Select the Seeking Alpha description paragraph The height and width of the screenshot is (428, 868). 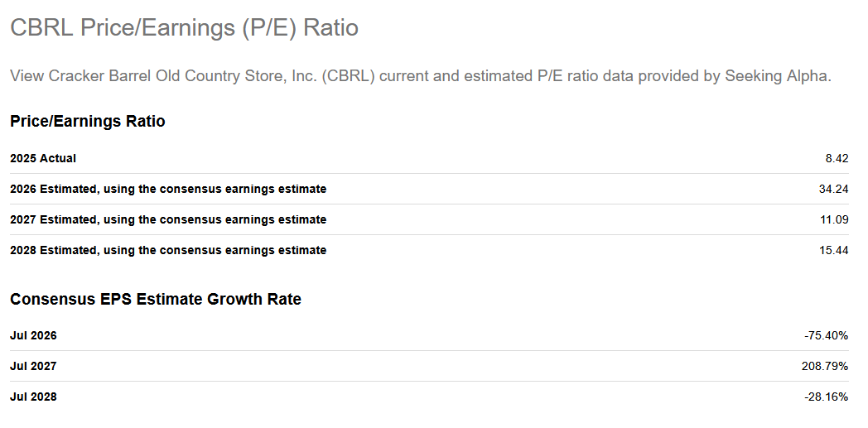pos(421,76)
